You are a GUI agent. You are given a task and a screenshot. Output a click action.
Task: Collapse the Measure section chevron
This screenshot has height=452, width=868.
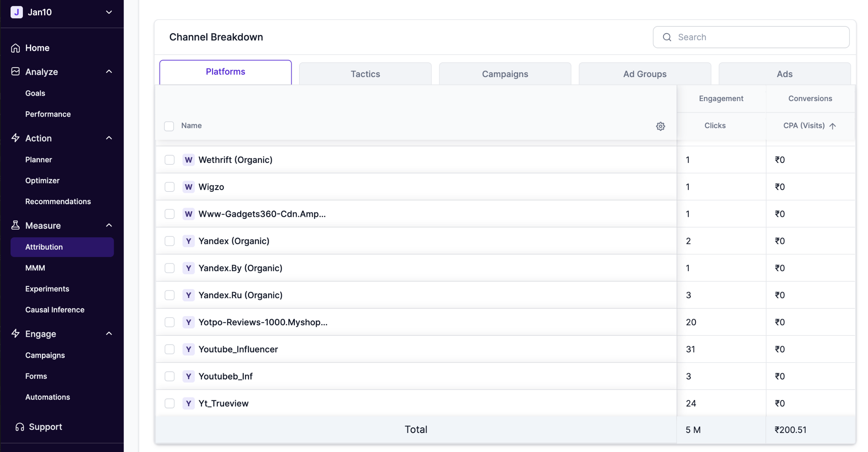click(109, 225)
